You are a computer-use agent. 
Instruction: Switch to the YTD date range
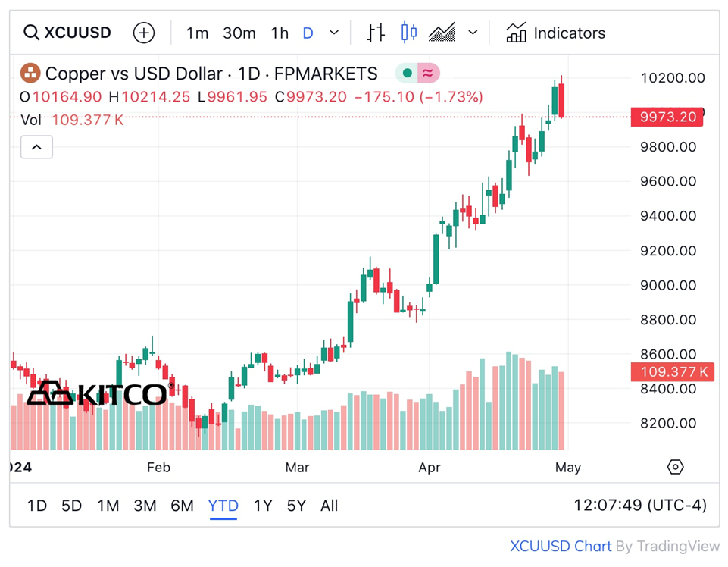(223, 506)
